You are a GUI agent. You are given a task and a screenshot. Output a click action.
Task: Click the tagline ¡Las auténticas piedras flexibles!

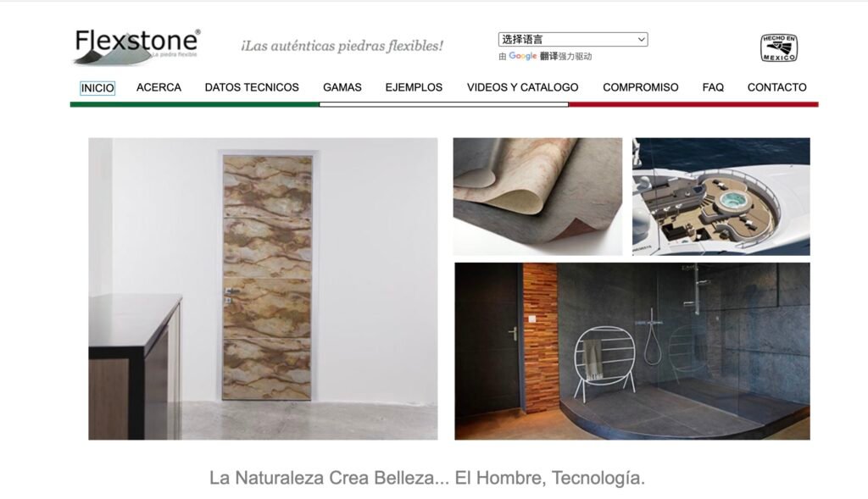[342, 46]
